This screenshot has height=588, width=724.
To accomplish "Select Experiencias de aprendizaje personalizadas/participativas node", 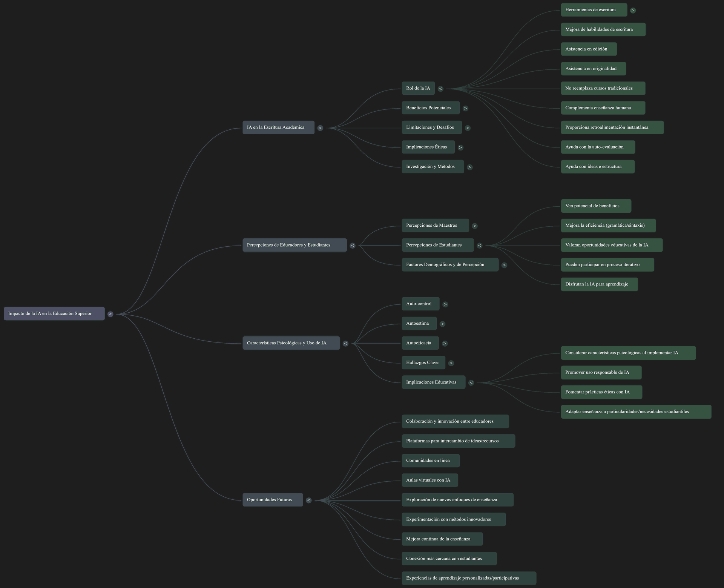I will click(469, 579).
